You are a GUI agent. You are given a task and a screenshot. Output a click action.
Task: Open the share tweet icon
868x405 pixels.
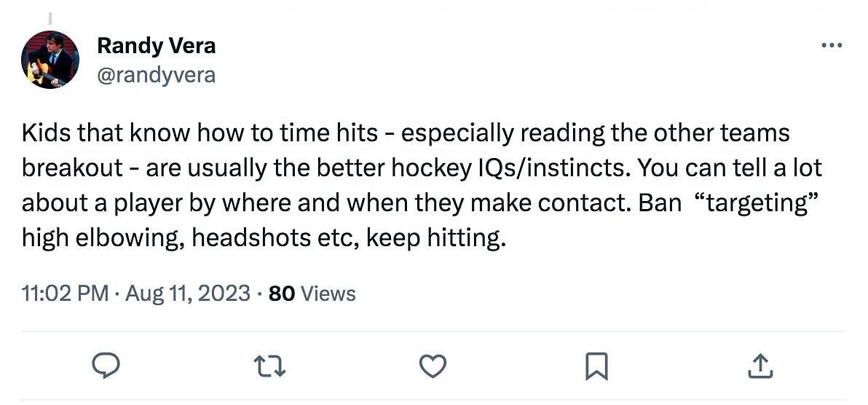[x=759, y=365]
